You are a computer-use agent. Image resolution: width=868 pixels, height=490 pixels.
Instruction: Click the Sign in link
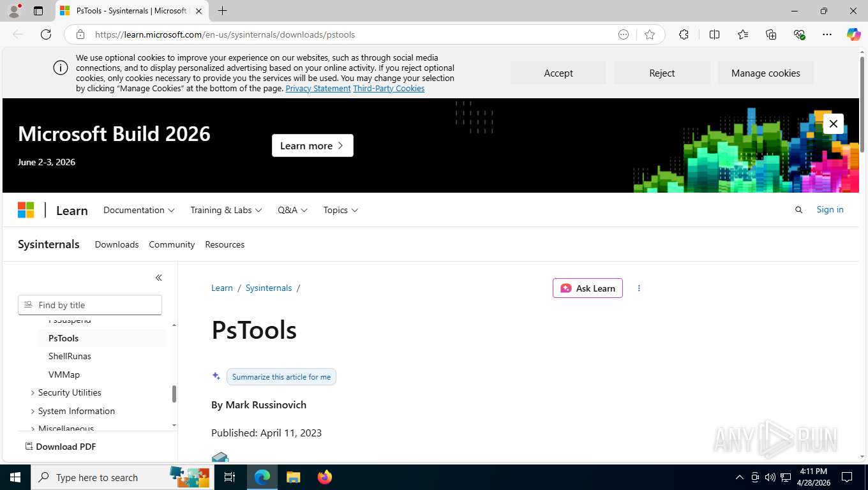click(x=830, y=209)
